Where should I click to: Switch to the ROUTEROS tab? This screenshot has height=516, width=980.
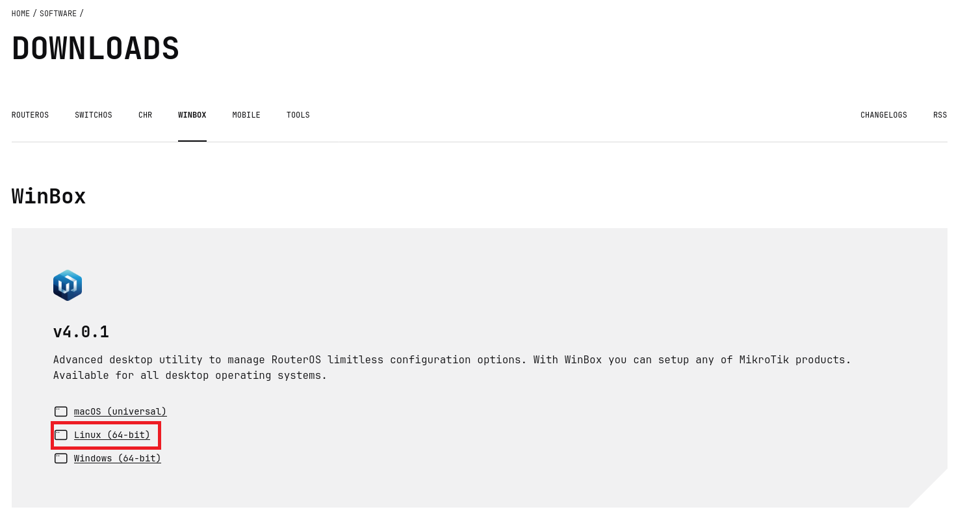30,115
